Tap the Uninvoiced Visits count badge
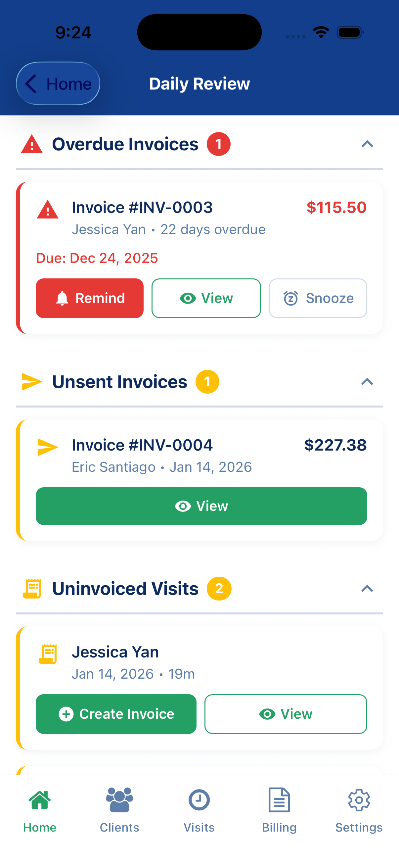399x868 pixels. tap(219, 589)
